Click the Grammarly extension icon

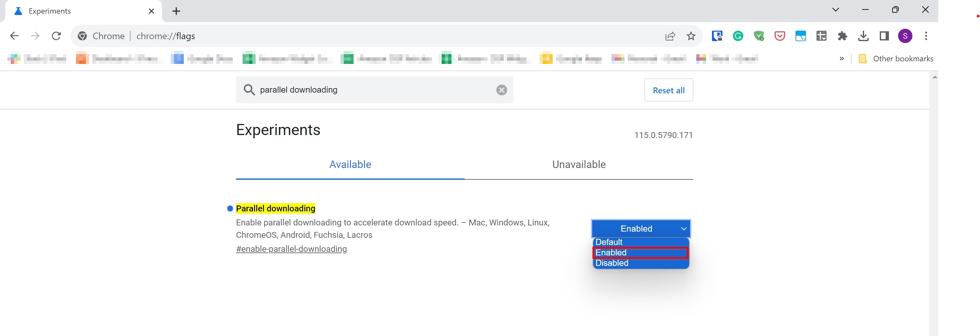point(738,36)
